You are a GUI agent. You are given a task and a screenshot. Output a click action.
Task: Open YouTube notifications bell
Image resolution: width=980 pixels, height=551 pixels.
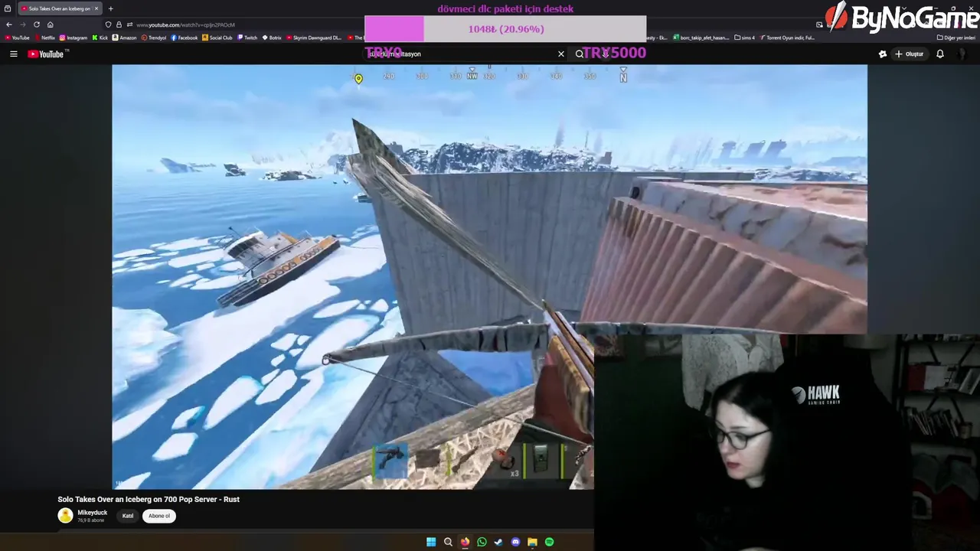pos(940,54)
